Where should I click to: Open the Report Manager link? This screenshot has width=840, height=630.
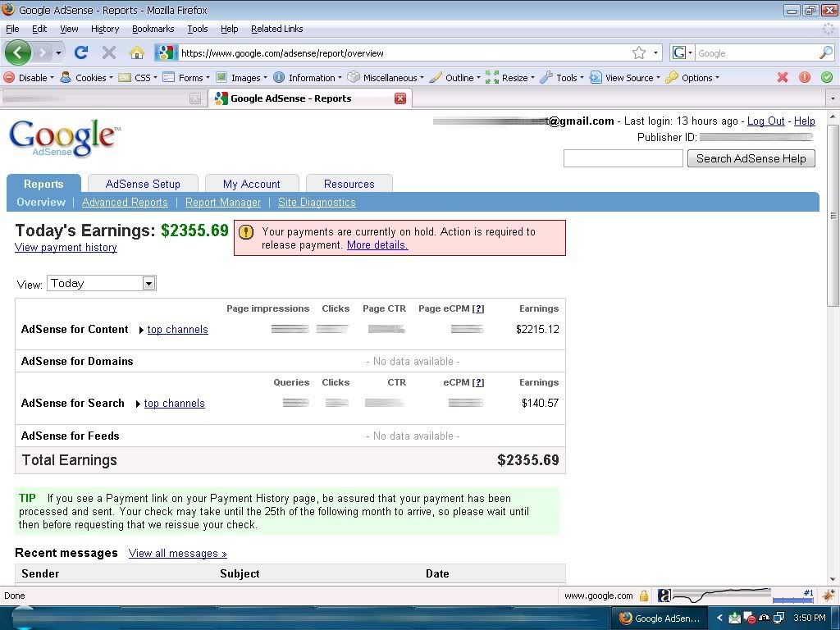pos(223,202)
